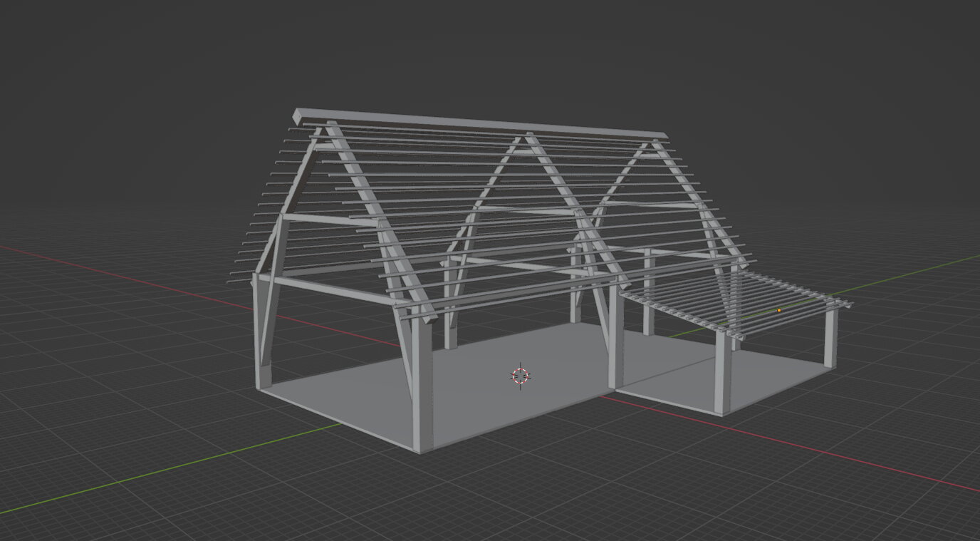Select the far-right post of the lean-to annex
Viewport: 980px width, 541px height.
830,339
